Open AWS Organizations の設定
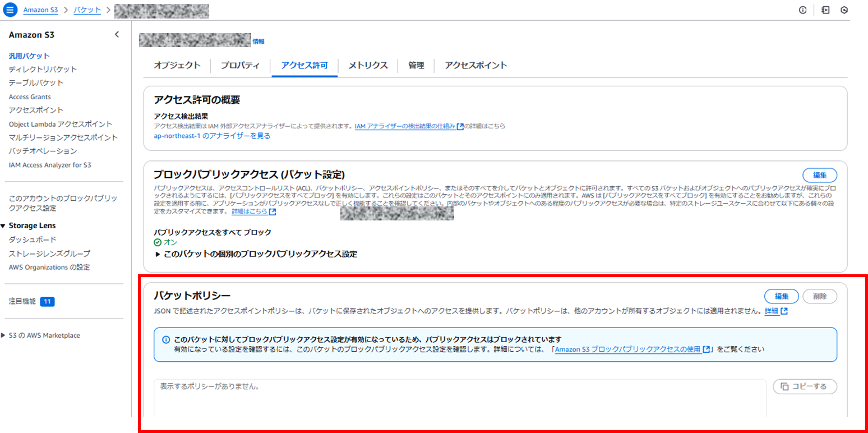This screenshot has width=868, height=433. click(49, 268)
